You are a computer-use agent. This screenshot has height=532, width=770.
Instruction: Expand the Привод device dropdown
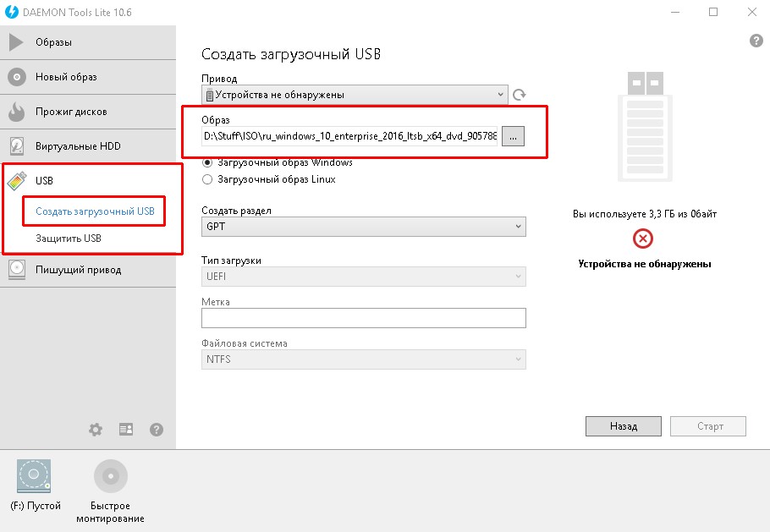(x=355, y=95)
